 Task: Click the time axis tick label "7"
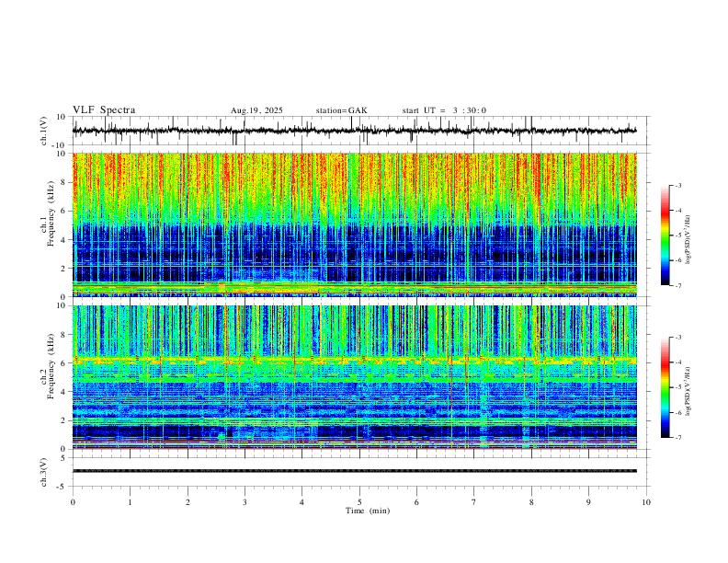click(474, 502)
